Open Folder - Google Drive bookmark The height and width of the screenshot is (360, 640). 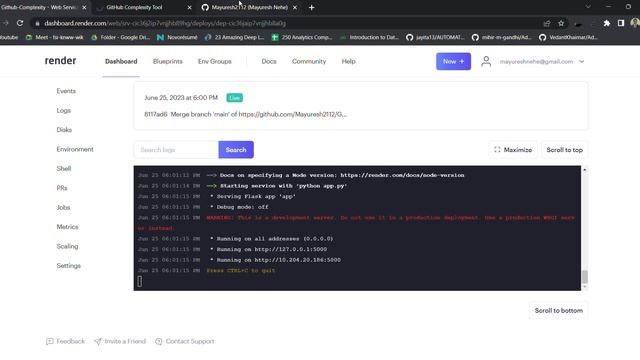120,37
